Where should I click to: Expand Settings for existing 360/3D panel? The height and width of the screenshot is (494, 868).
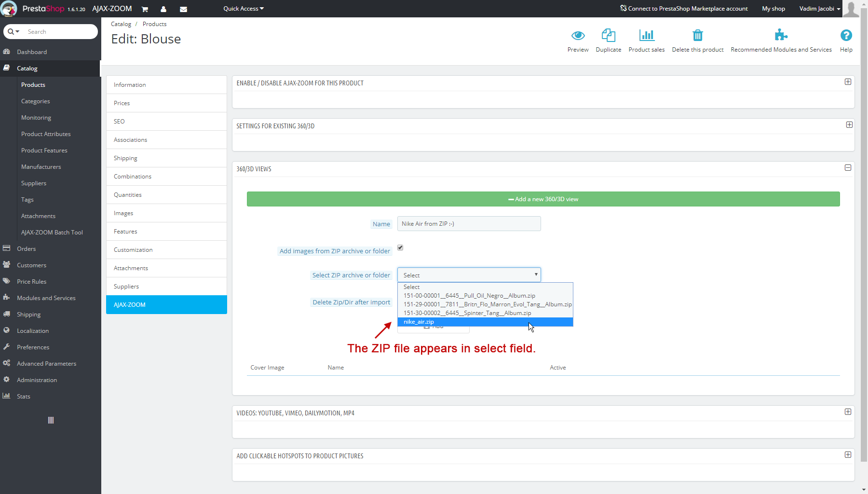click(x=849, y=125)
